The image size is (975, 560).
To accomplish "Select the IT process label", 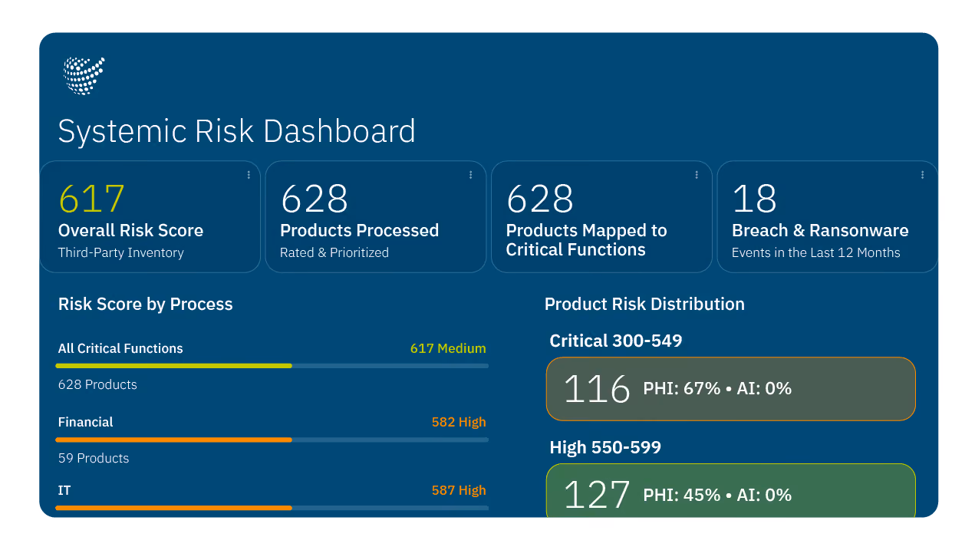I will [64, 490].
